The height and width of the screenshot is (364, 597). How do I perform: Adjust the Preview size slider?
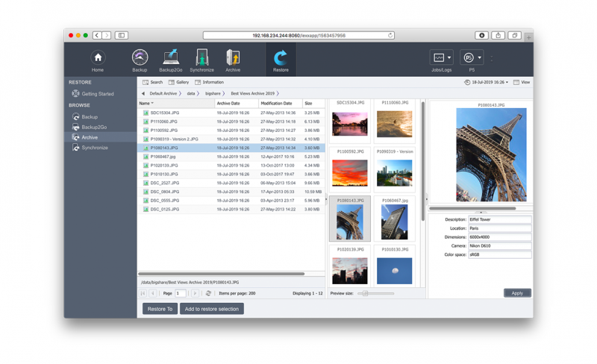click(x=365, y=294)
